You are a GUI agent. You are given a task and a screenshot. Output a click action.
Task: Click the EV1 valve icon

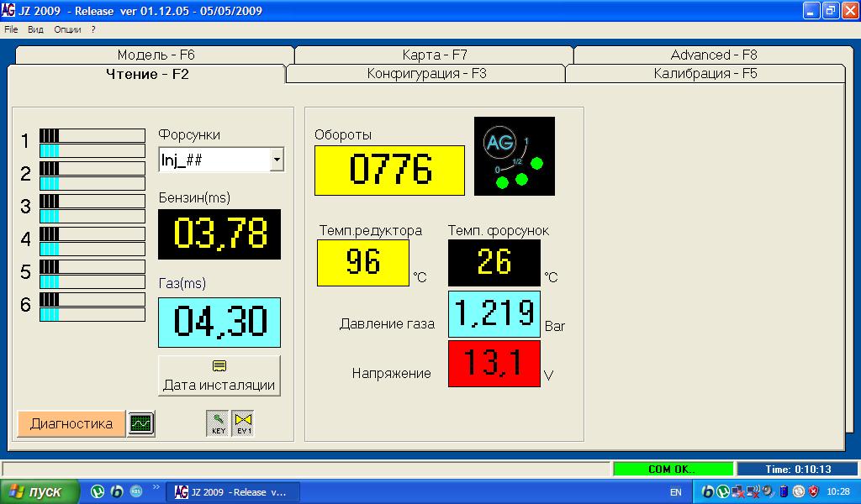pyautogui.click(x=242, y=423)
